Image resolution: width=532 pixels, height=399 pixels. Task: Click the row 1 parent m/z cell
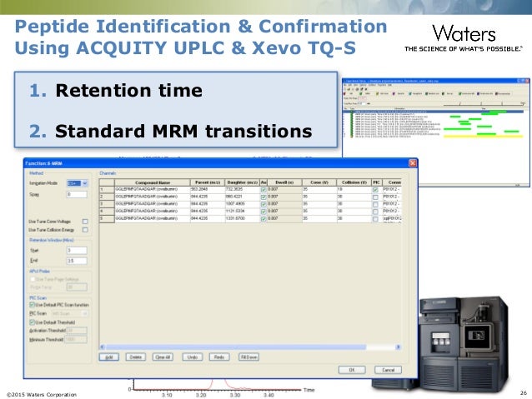point(208,189)
